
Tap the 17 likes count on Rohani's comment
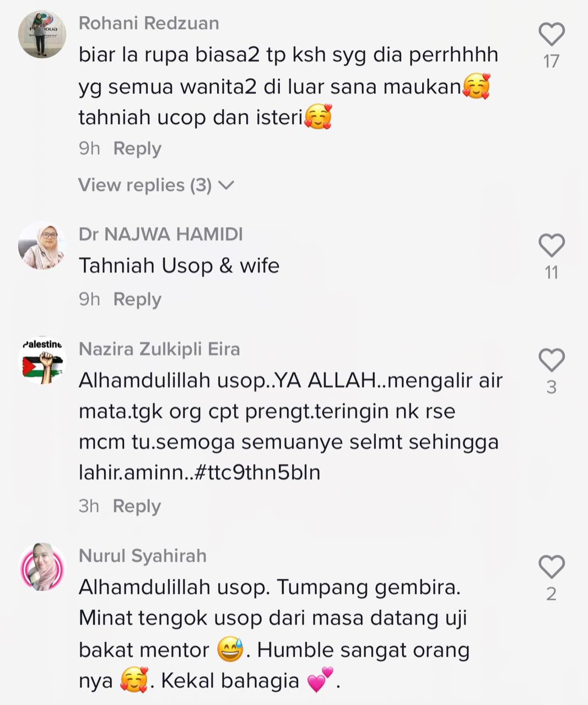click(552, 61)
